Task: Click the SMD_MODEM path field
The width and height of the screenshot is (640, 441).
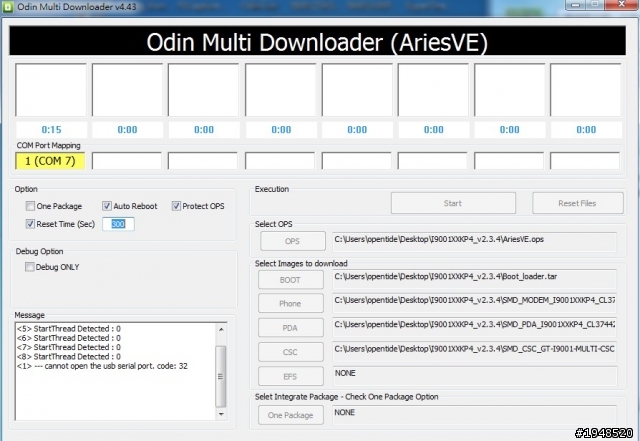Action: coord(475,303)
